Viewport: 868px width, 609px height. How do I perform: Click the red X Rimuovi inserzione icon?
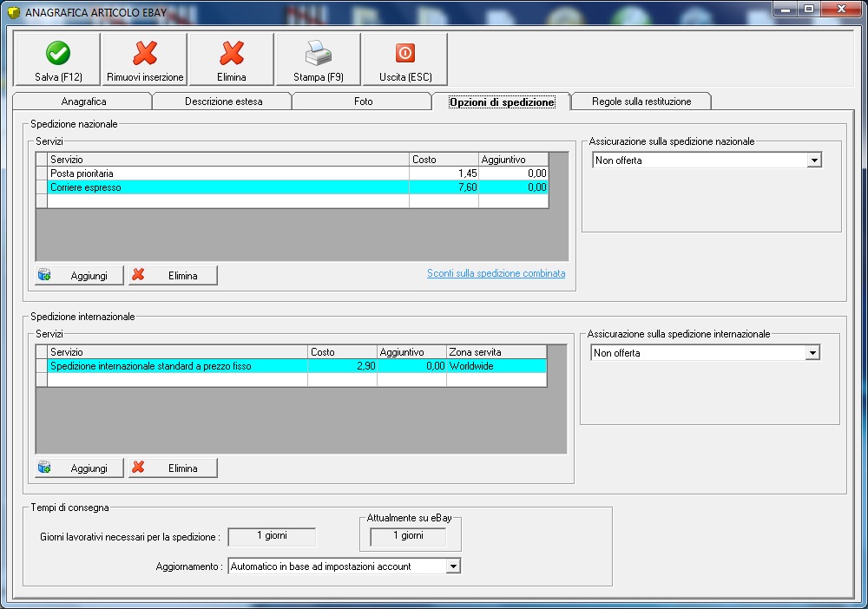coord(145,53)
